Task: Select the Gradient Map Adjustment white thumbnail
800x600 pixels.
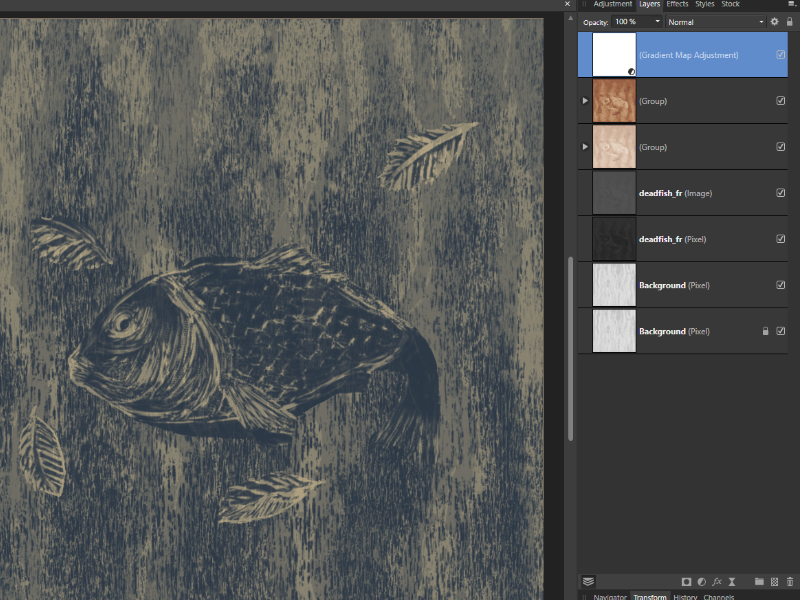Action: (614, 55)
